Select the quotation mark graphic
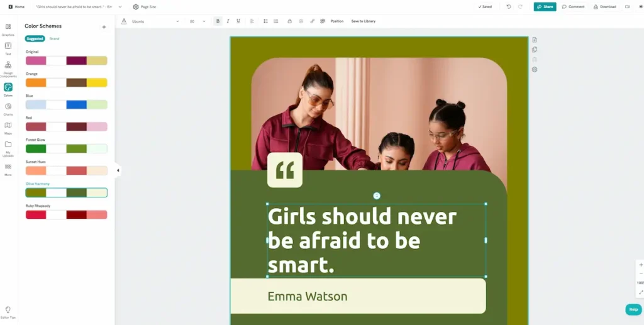This screenshot has height=325, width=644. [x=285, y=170]
